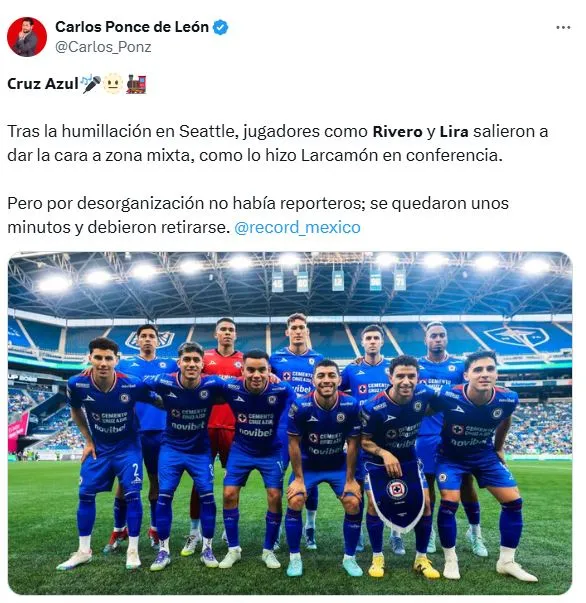Click the paragraph starting Pero por desorganización

258,215
